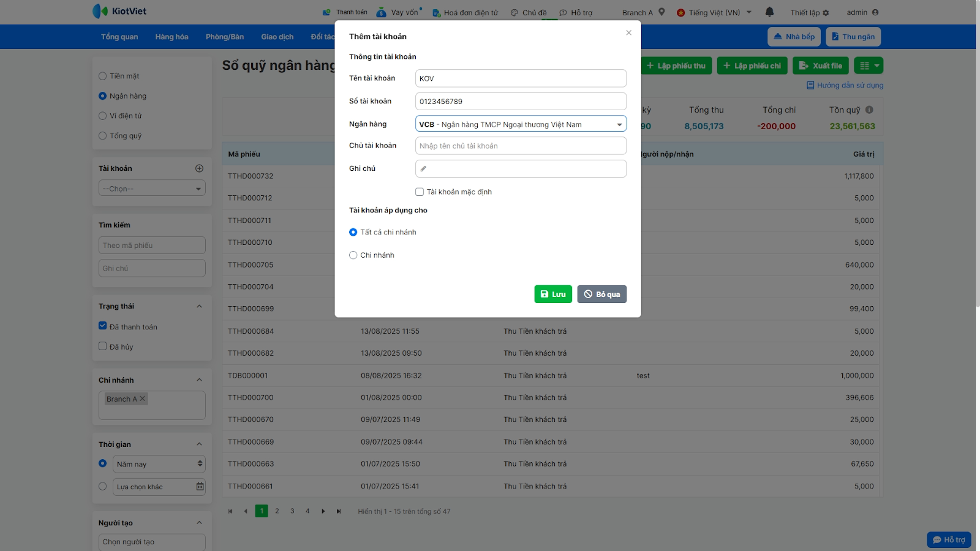Select the Tổng quỹ radio option
This screenshot has height=551, width=980.
click(x=103, y=136)
